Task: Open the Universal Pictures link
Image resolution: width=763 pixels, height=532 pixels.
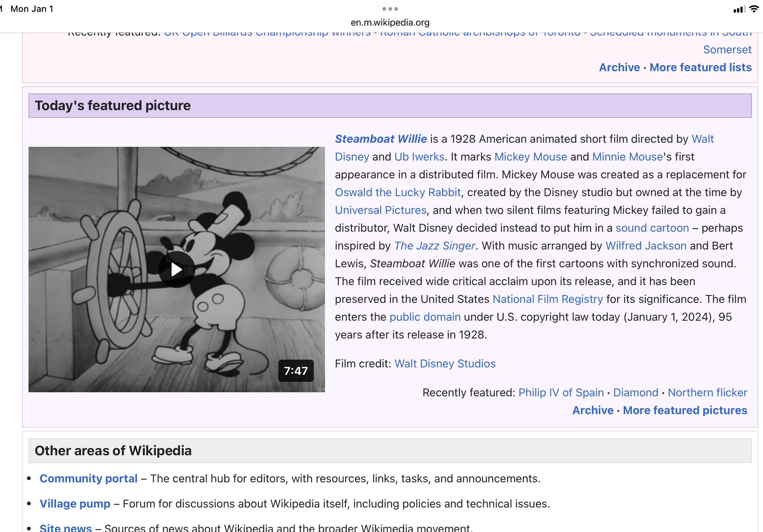Action: tap(381, 210)
